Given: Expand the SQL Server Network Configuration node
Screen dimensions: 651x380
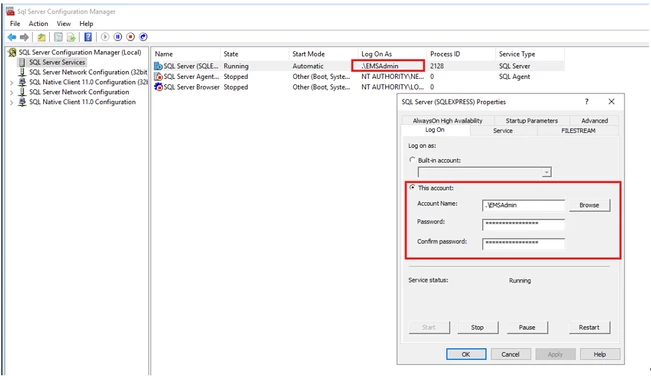Looking at the screenshot, I should click(x=11, y=93).
